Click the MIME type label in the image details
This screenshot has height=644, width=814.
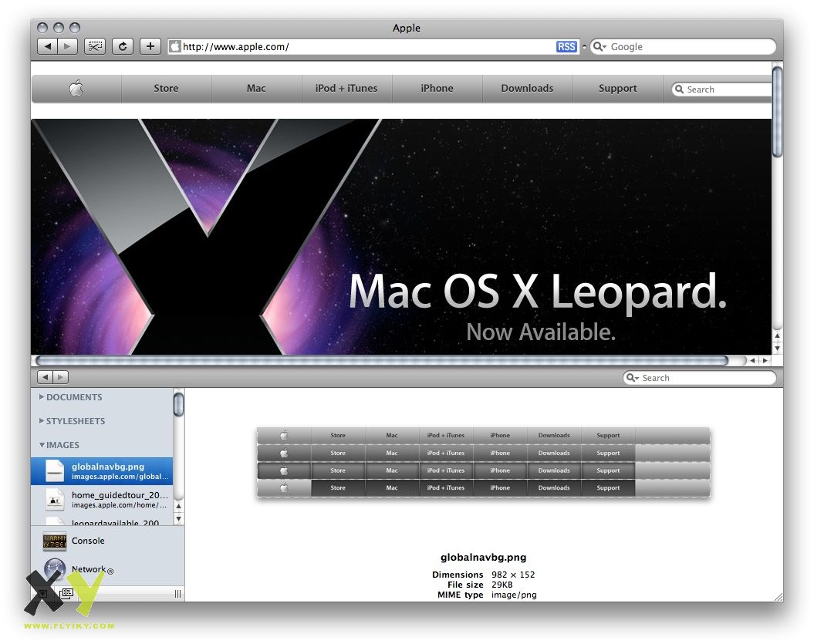[460, 595]
